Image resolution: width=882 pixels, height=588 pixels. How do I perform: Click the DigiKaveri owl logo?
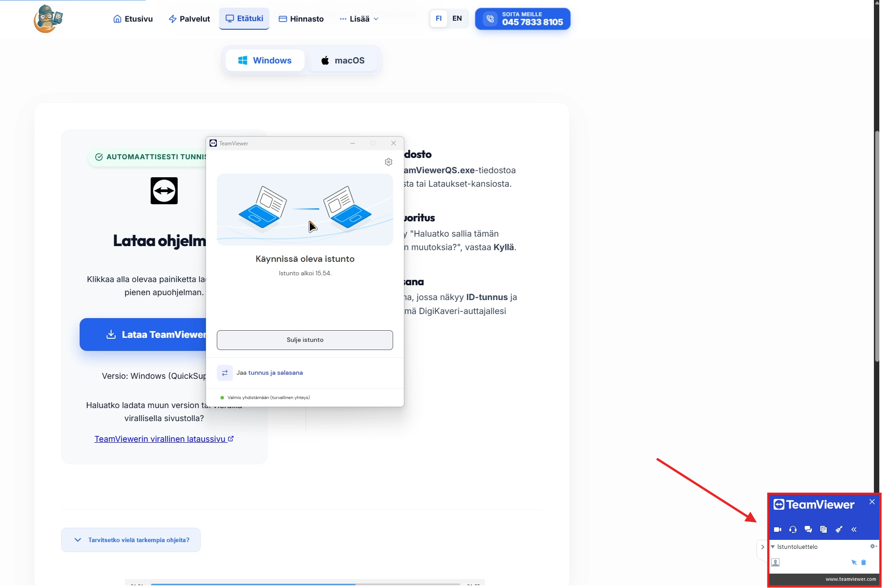[48, 19]
